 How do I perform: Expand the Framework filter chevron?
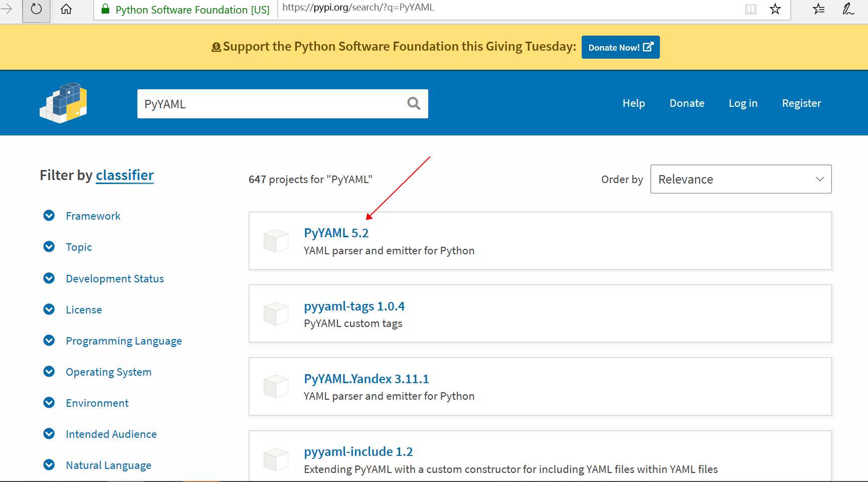click(49, 216)
